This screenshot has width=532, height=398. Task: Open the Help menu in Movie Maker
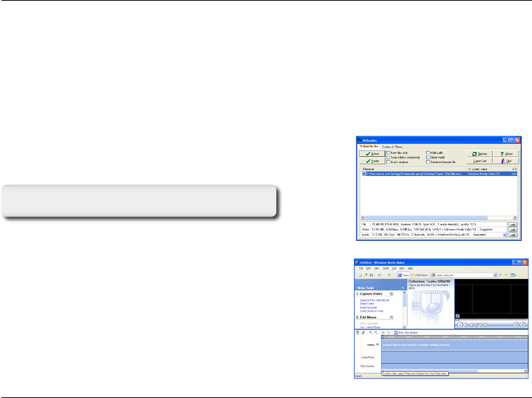pos(410,268)
